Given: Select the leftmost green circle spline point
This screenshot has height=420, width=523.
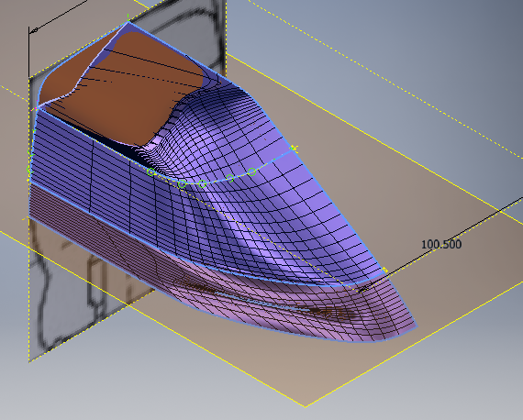Looking at the screenshot, I should pos(151,172).
